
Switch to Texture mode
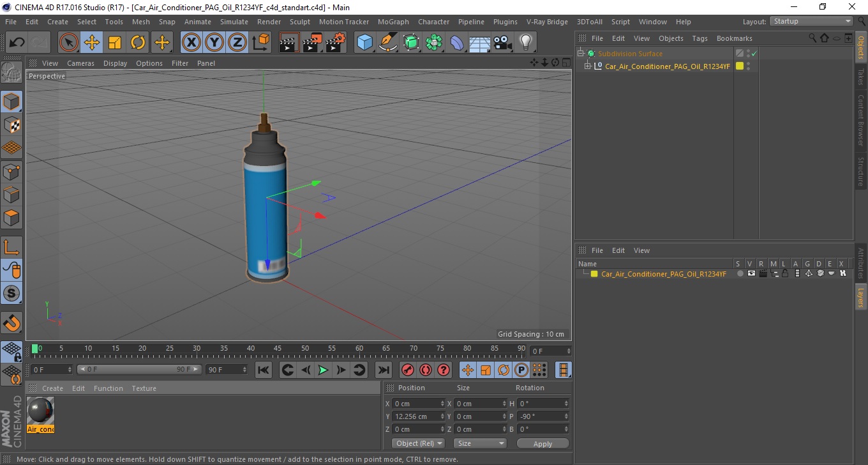11,125
